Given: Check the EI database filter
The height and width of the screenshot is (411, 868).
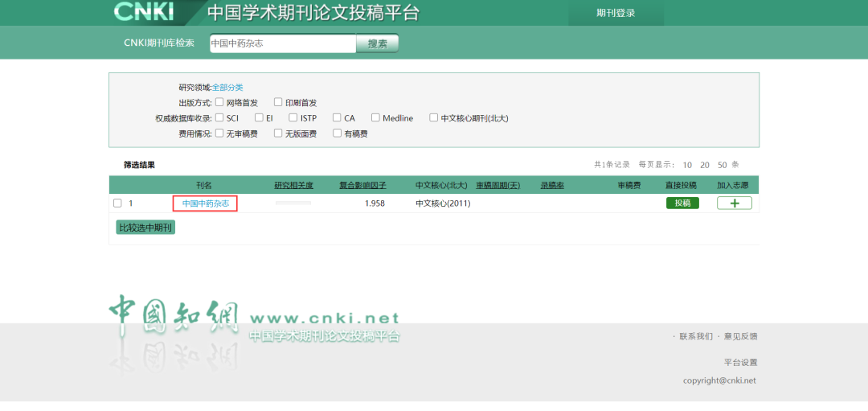Looking at the screenshot, I should 259,118.
